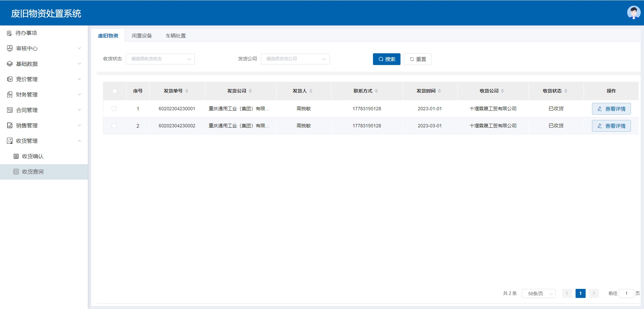Sort by 发货单号 column sort icon
Viewport: 644px width, 309px height.
pos(187,91)
